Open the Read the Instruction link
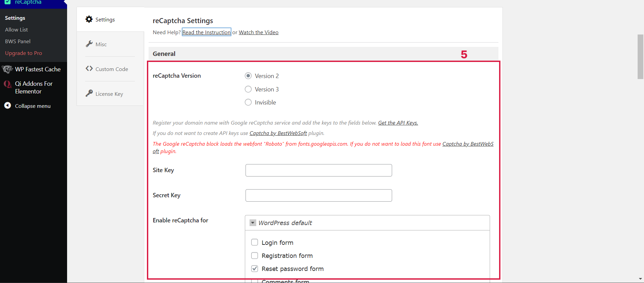 tap(207, 32)
